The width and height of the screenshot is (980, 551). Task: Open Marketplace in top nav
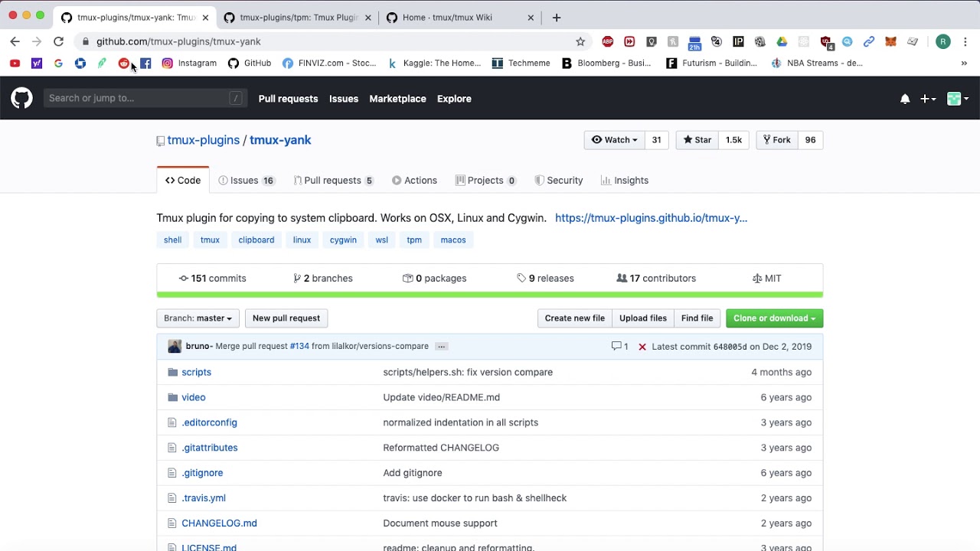click(x=397, y=99)
